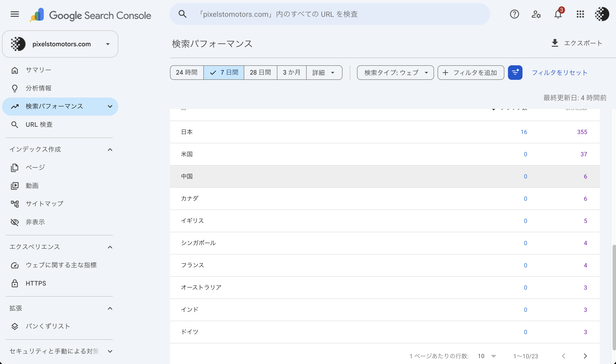The height and width of the screenshot is (364, 616).
Task: Select the 24 時間 date range
Action: tap(187, 73)
